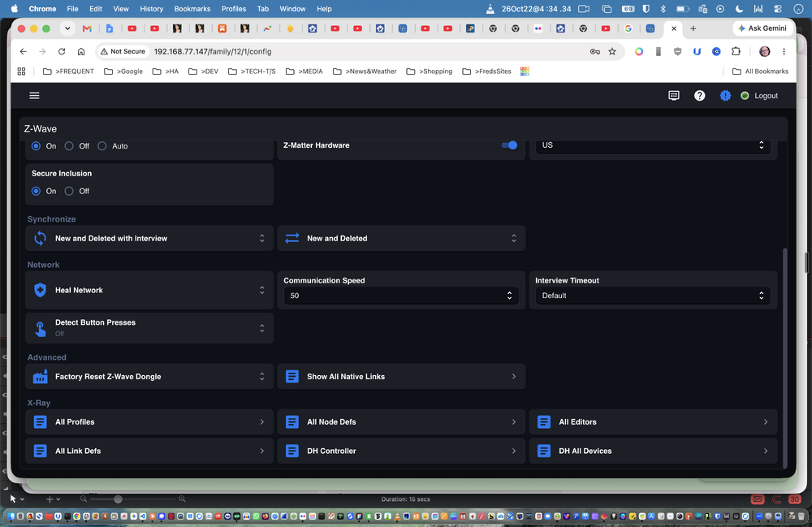The image size is (812, 527).
Task: Open All Profiles under X-Ray
Action: coord(149,422)
